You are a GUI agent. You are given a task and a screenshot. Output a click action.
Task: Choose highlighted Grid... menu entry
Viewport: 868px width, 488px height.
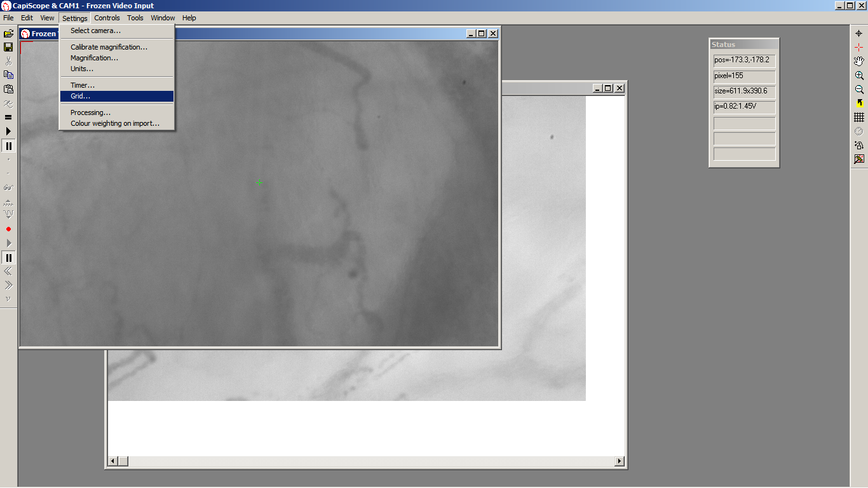(117, 96)
